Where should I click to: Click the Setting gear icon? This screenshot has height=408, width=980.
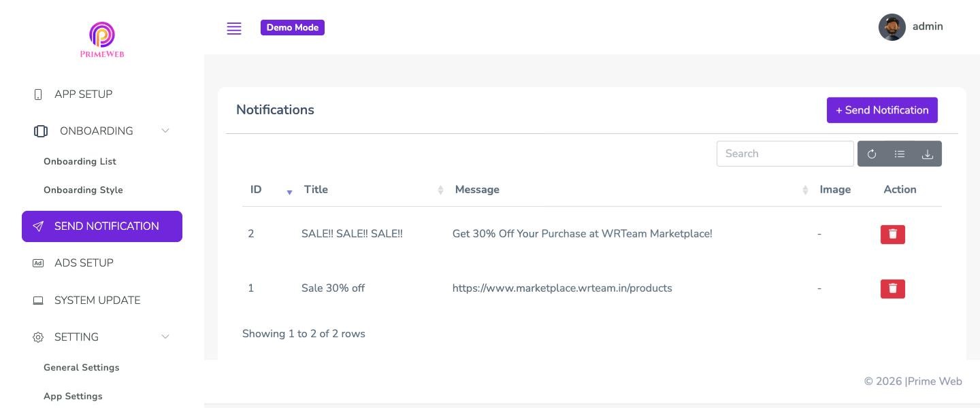(38, 337)
